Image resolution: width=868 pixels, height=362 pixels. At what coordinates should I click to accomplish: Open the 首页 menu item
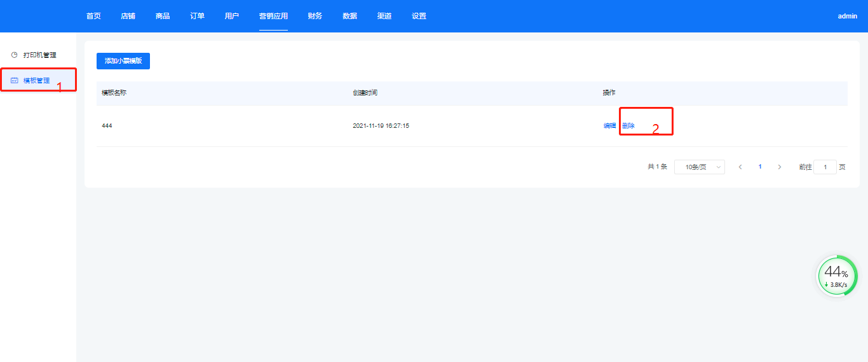tap(93, 16)
